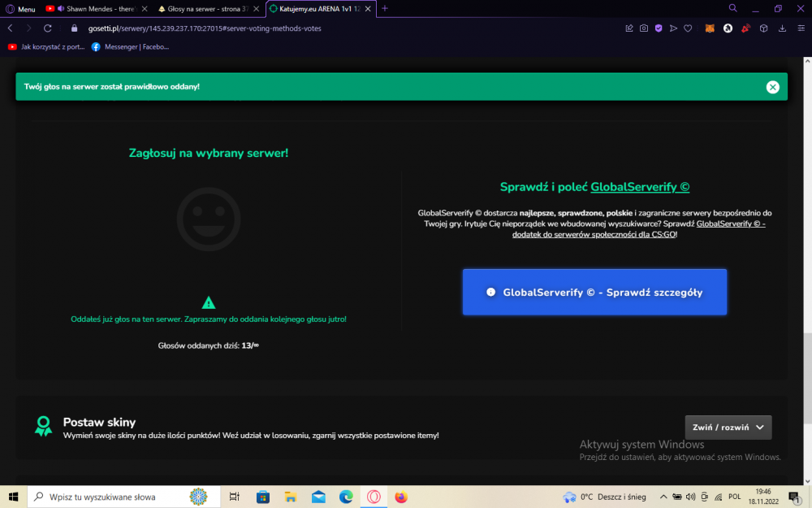Open the ad blocker shield icon
This screenshot has height=508, width=812.
coord(659,28)
